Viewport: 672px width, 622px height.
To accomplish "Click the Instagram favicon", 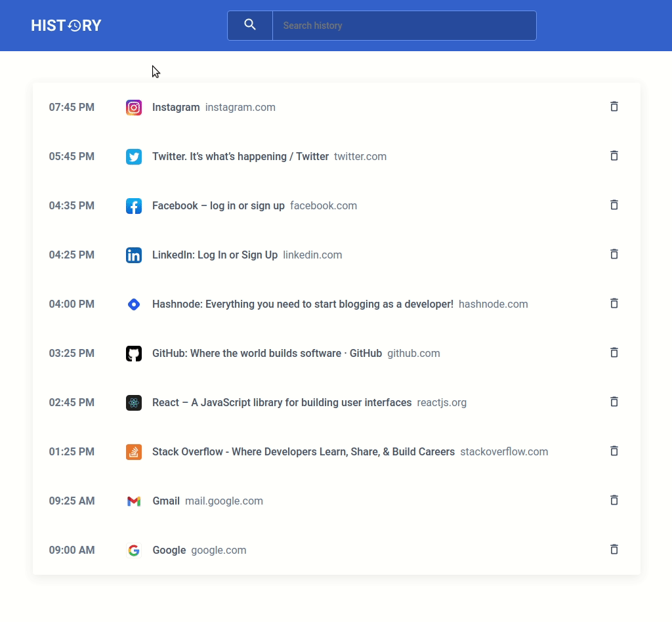I will pyautogui.click(x=134, y=107).
